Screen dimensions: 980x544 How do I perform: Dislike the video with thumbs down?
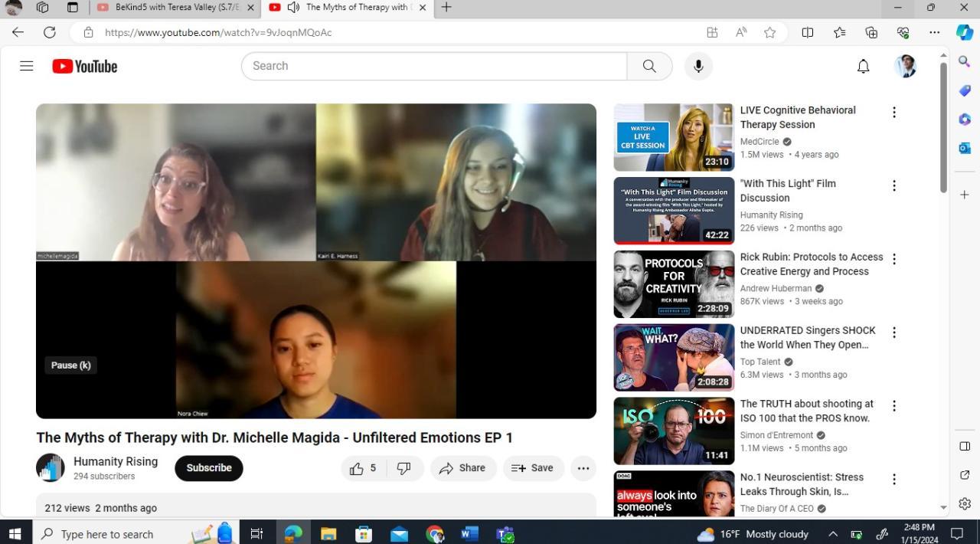[404, 468]
